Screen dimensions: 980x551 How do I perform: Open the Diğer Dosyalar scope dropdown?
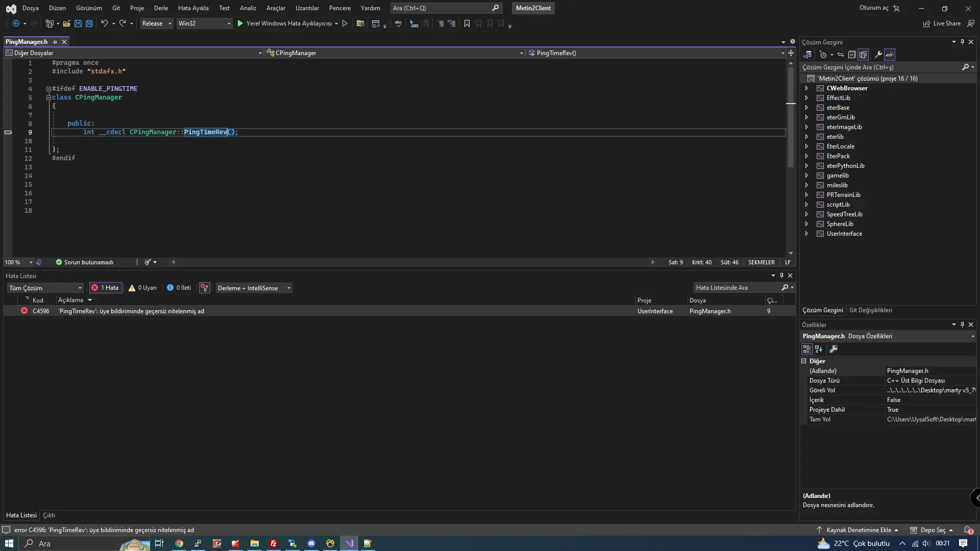click(134, 53)
